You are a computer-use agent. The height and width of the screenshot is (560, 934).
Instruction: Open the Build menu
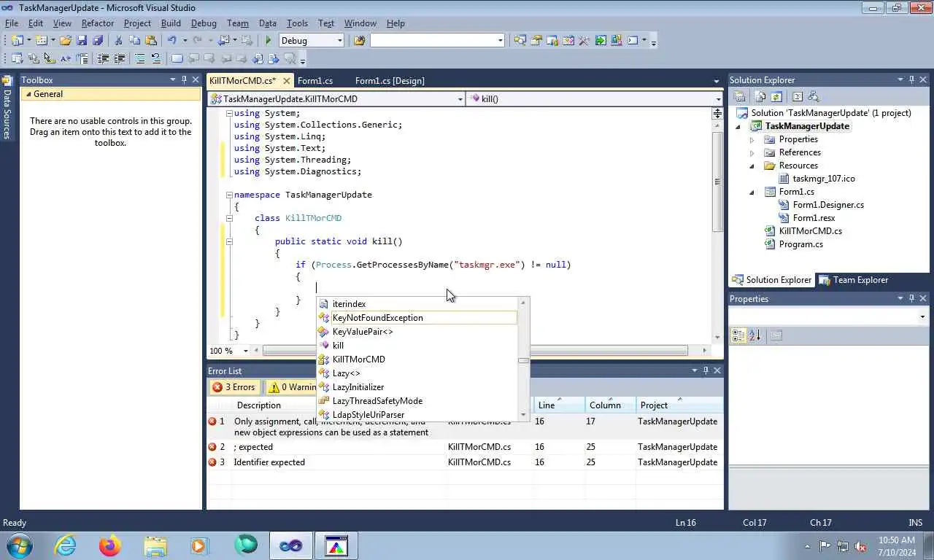(x=171, y=23)
